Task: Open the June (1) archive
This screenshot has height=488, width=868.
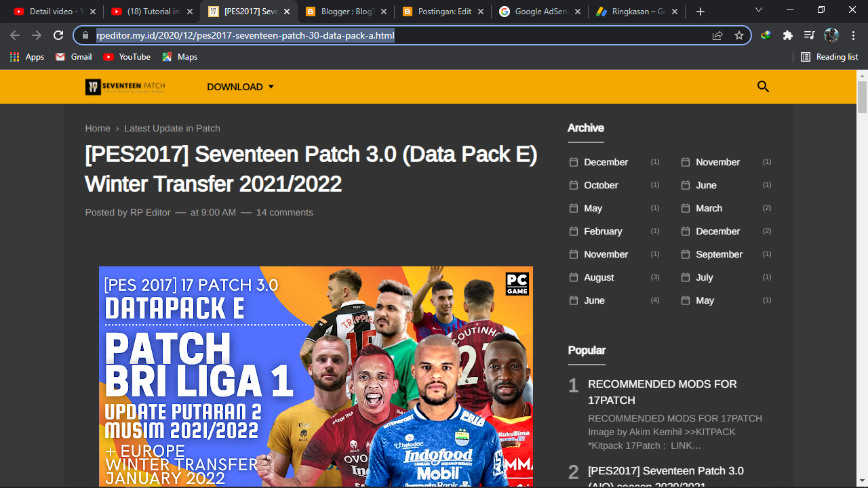Action: (706, 185)
